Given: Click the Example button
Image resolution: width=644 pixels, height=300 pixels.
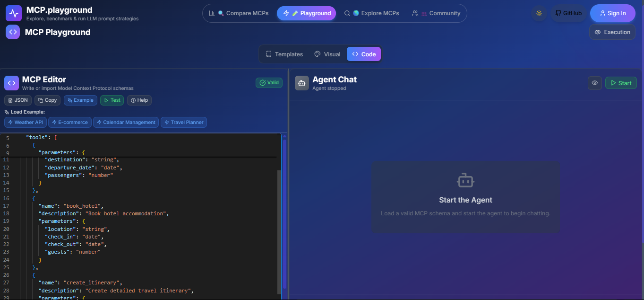Looking at the screenshot, I should 80,100.
